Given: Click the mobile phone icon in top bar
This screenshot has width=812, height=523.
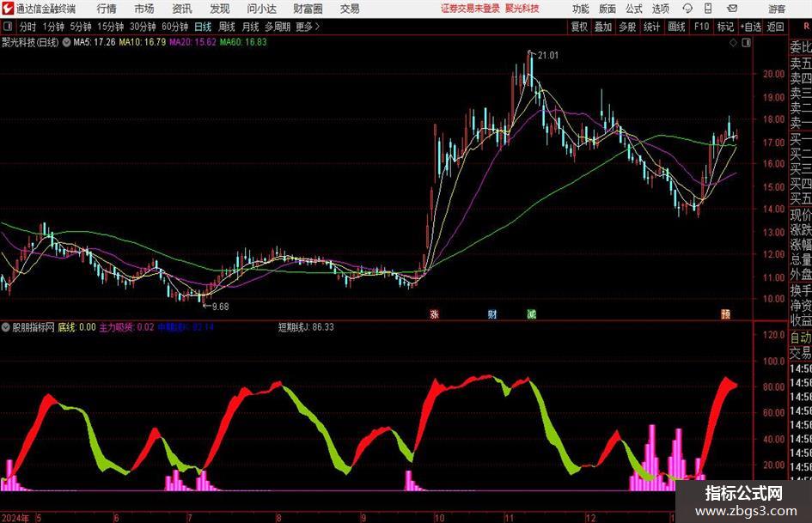Looking at the screenshot, I should 708,9.
